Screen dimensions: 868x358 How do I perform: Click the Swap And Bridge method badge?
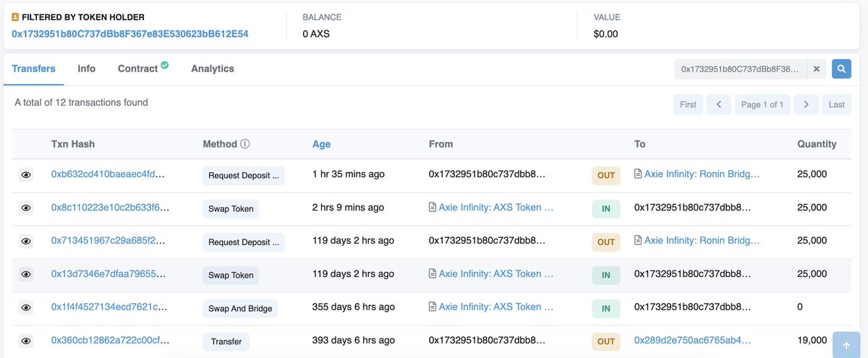click(240, 308)
